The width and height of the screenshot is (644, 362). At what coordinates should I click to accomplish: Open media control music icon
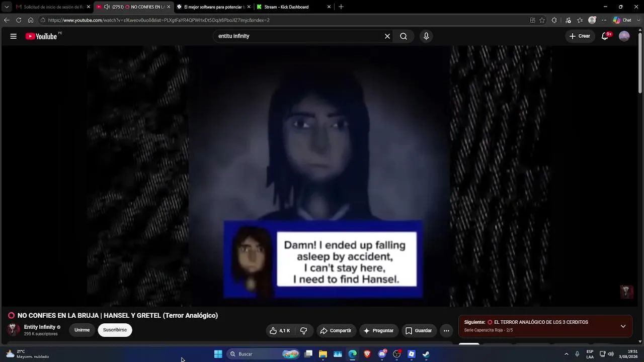click(568, 20)
